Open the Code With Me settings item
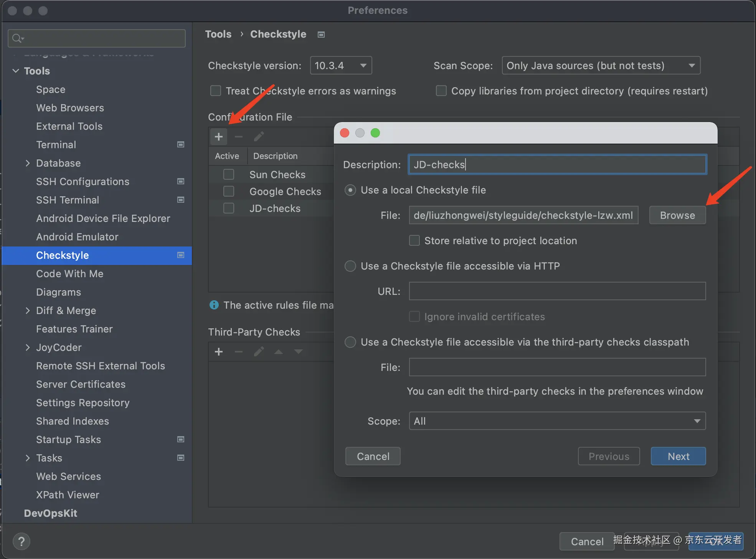Viewport: 756px width, 559px height. [69, 274]
